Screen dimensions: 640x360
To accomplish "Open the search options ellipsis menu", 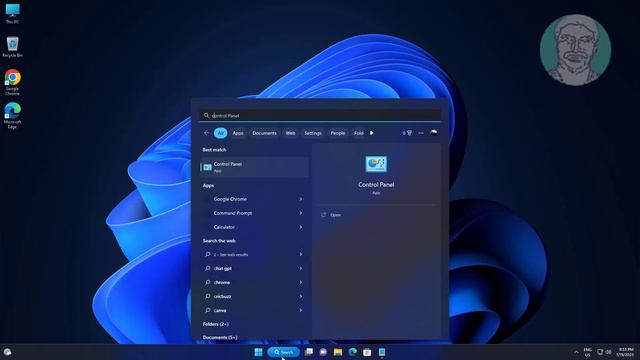I will (421, 133).
